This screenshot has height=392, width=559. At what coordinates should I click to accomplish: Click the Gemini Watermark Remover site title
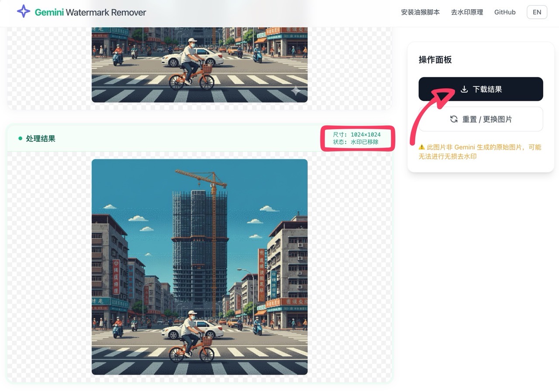(x=90, y=12)
